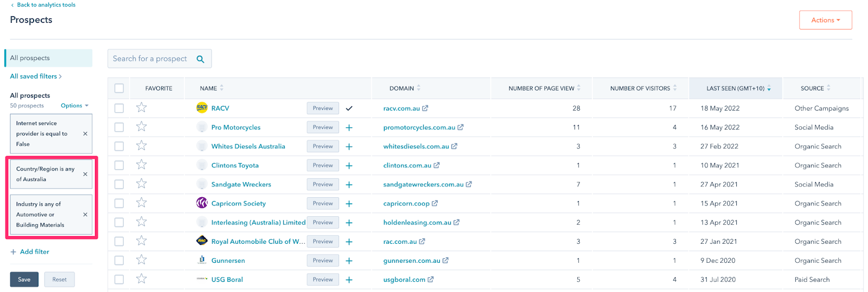Star the RACV prospect as favorite

(142, 108)
